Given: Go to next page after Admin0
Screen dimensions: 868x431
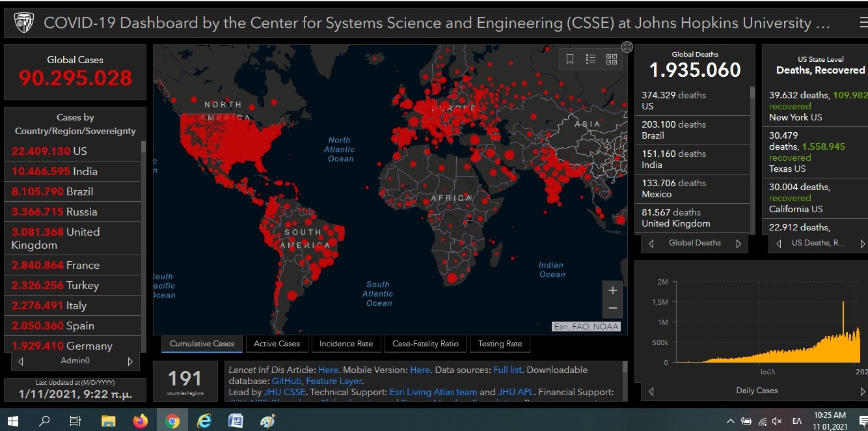Looking at the screenshot, I should [130, 361].
